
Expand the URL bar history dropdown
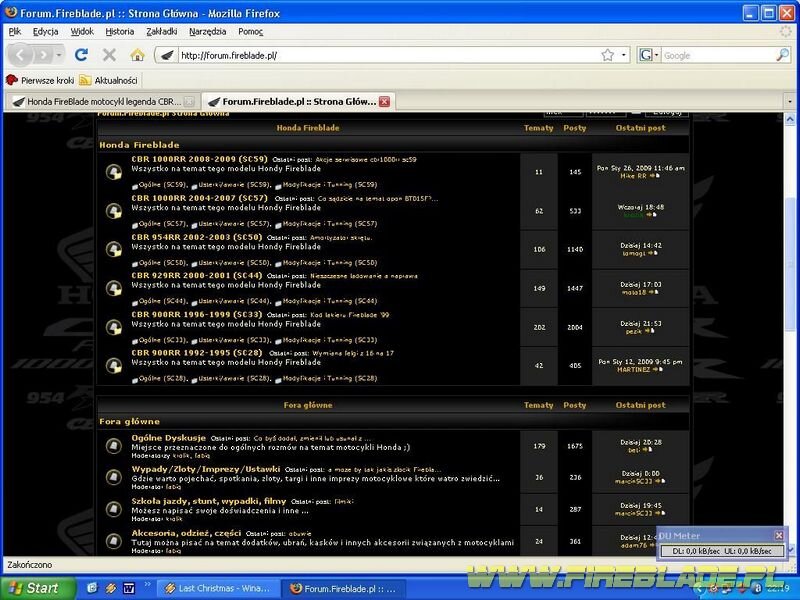coord(625,55)
